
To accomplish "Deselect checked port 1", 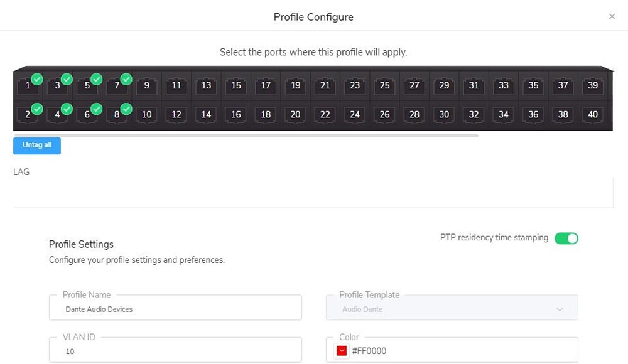I will [x=29, y=85].
